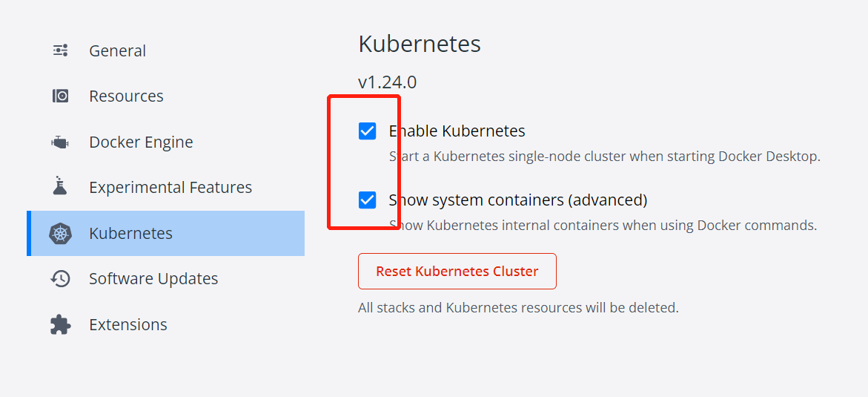Switch to the Resources section
Viewport: 868px width, 397px height.
coord(126,96)
